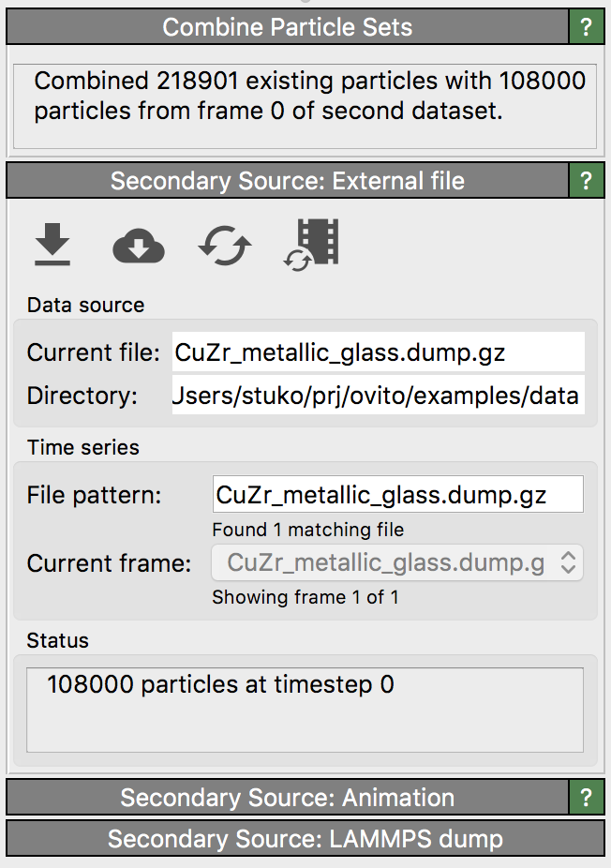Click the reload animation frames filmstrip icon
611x868 pixels.
click(x=312, y=245)
